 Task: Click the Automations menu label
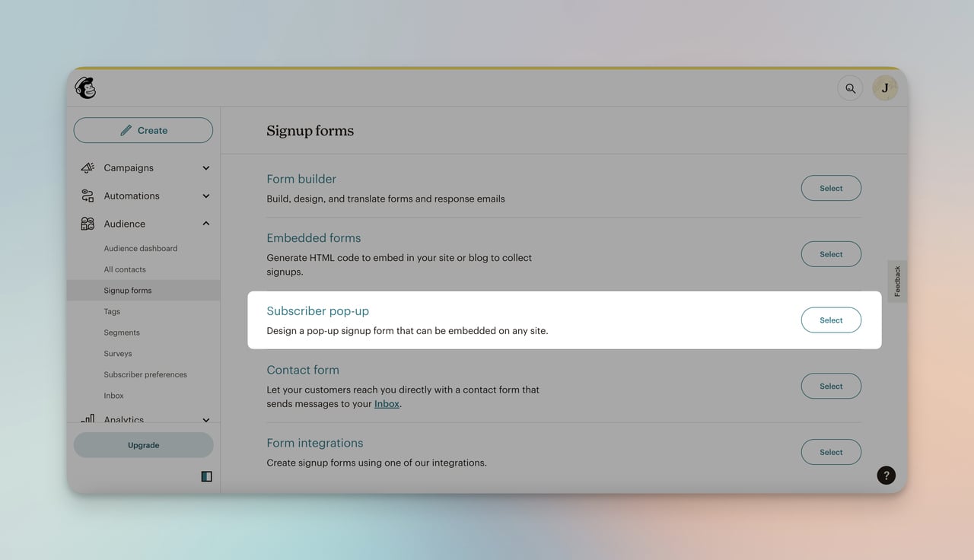[132, 196]
